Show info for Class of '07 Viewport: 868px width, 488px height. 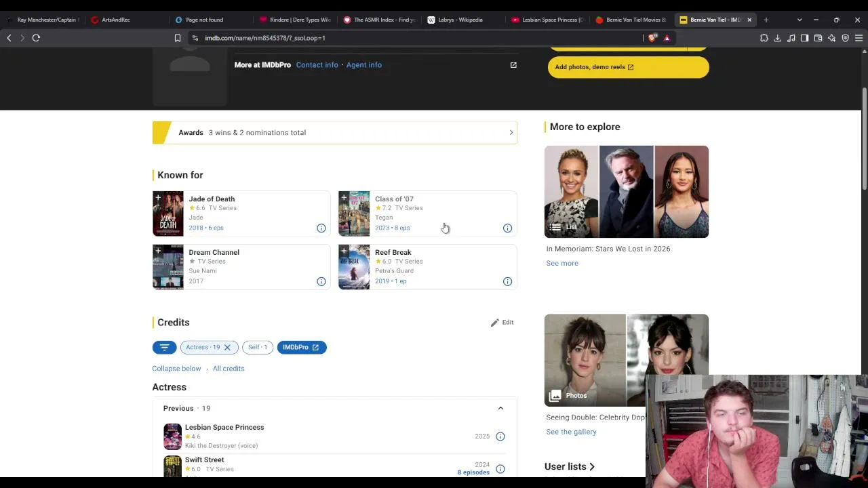pyautogui.click(x=507, y=228)
